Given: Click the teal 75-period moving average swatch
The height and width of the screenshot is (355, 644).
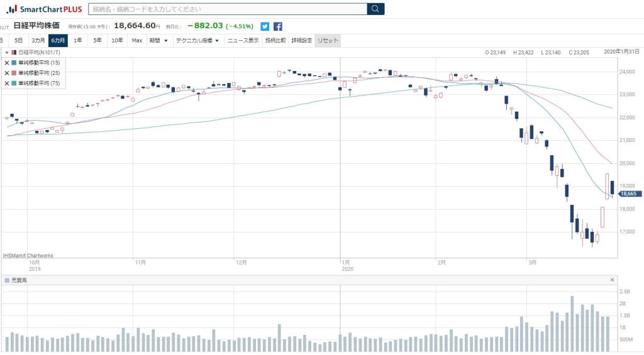Looking at the screenshot, I should 14,83.
